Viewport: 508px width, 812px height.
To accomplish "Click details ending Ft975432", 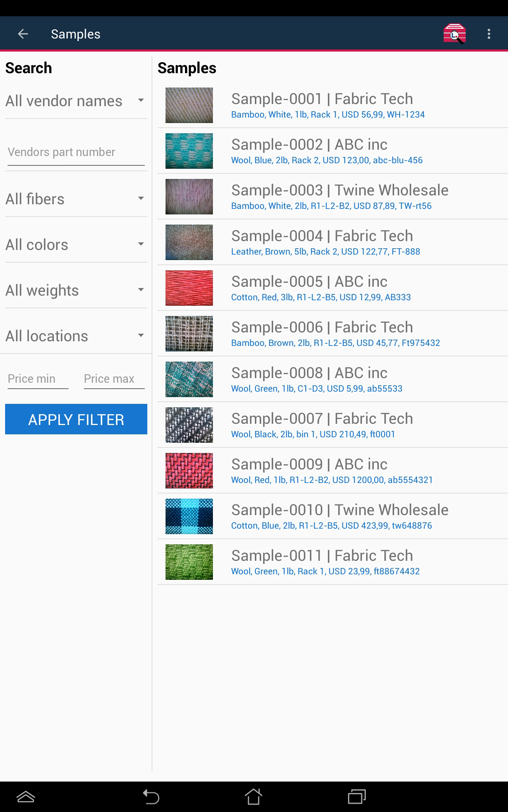I will (x=336, y=343).
